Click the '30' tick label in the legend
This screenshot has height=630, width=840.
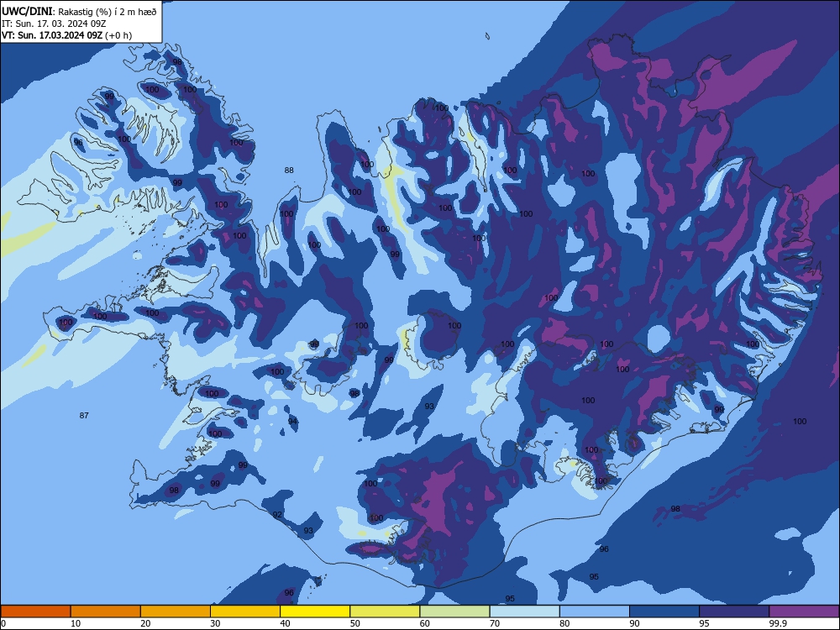click(215, 623)
